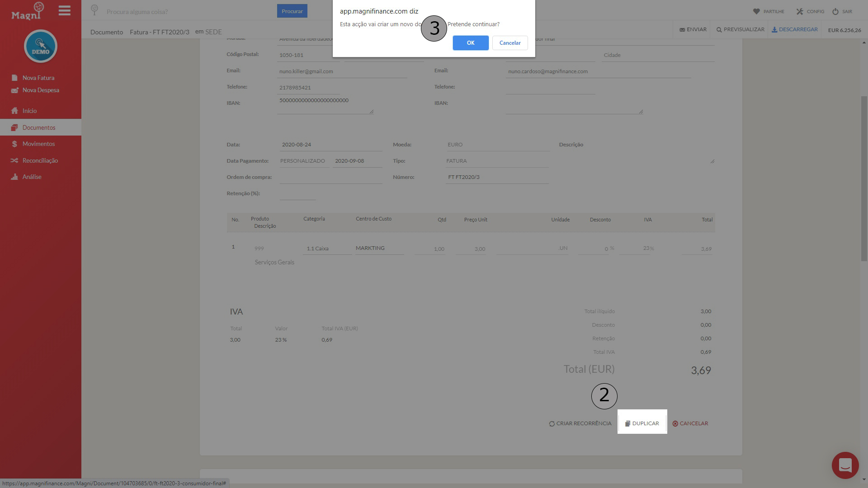The image size is (868, 488).
Task: Click OK in the confirmation dialog
Action: point(470,43)
